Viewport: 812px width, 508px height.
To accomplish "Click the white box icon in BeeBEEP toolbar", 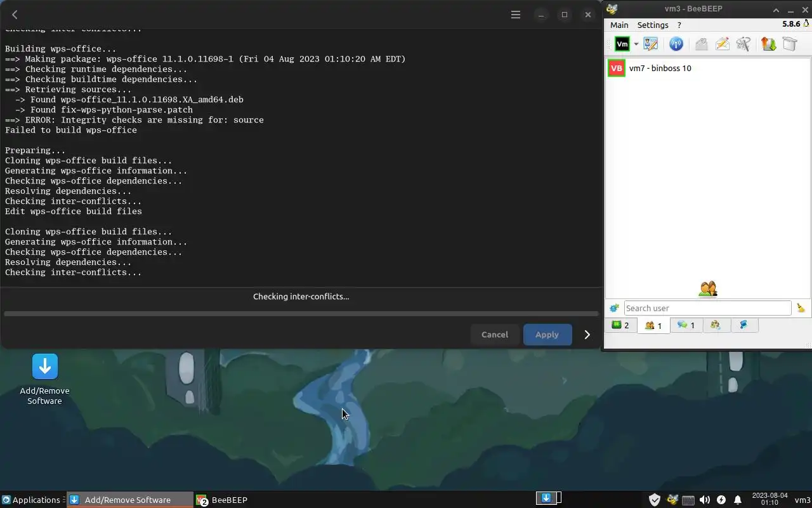I will click(790, 44).
